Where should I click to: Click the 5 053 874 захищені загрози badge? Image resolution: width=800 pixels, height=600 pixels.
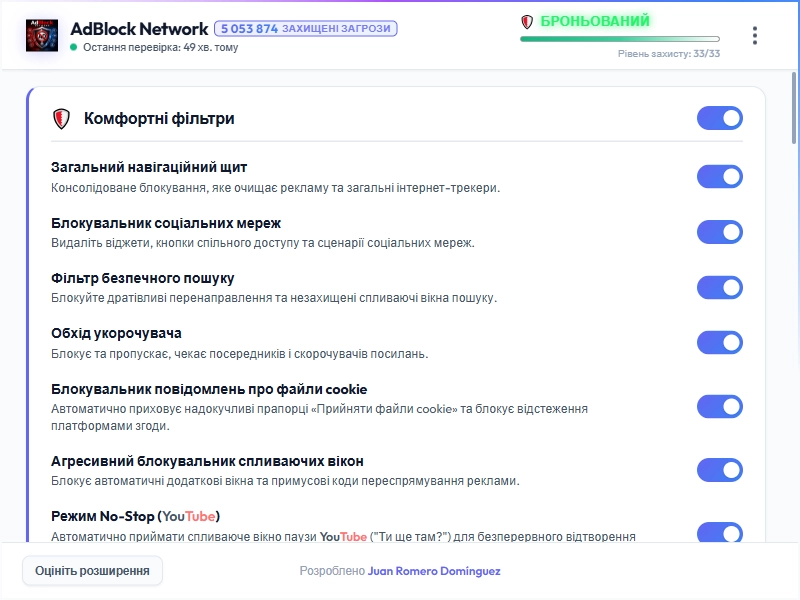click(306, 29)
